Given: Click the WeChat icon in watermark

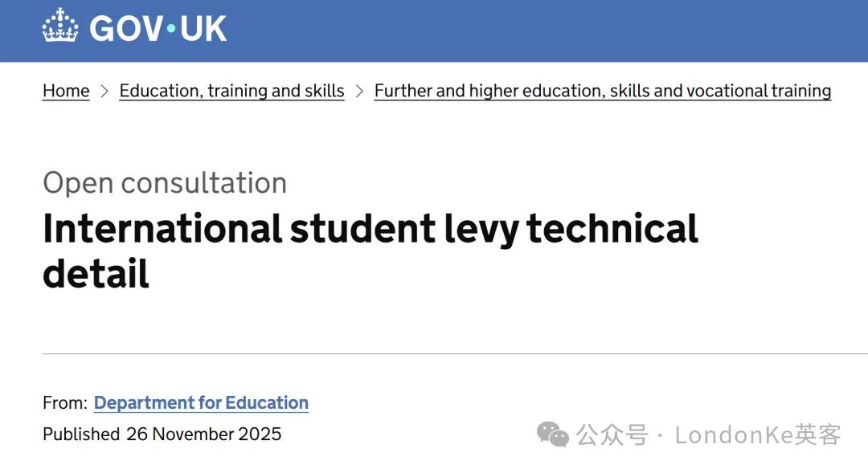Looking at the screenshot, I should click(x=553, y=435).
